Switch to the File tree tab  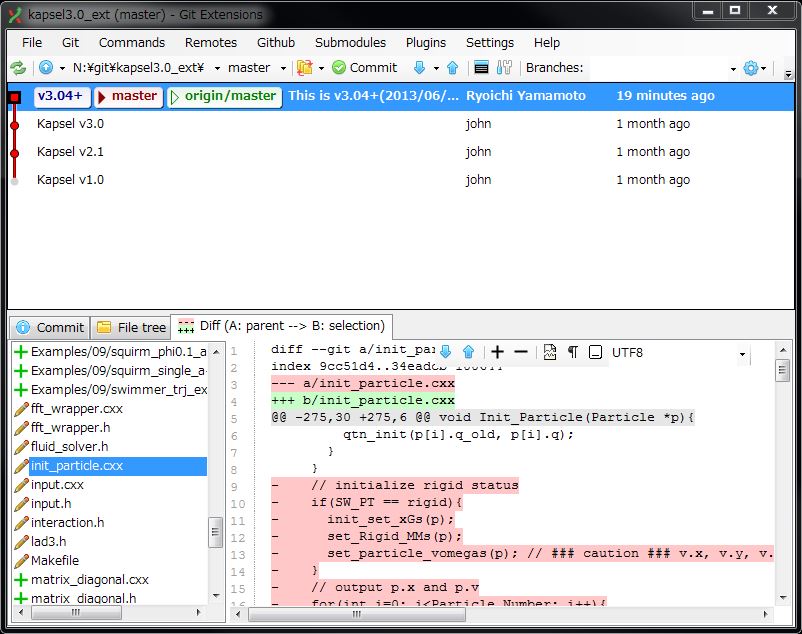click(x=132, y=327)
